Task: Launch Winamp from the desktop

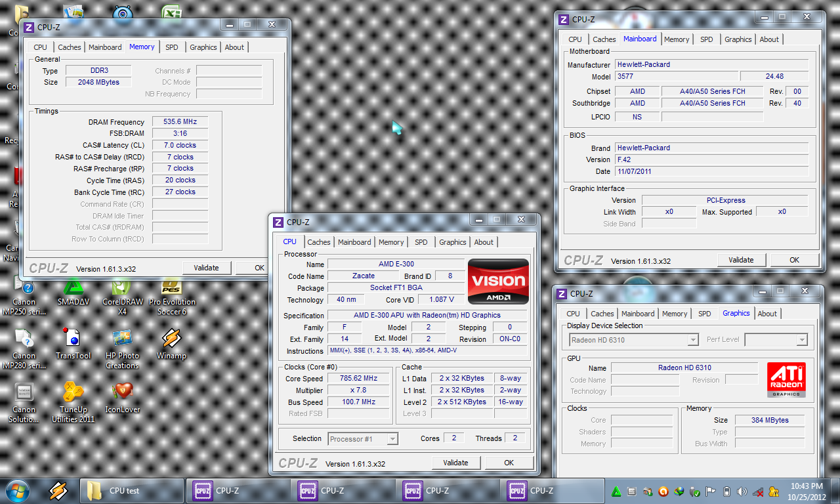Action: [171, 344]
